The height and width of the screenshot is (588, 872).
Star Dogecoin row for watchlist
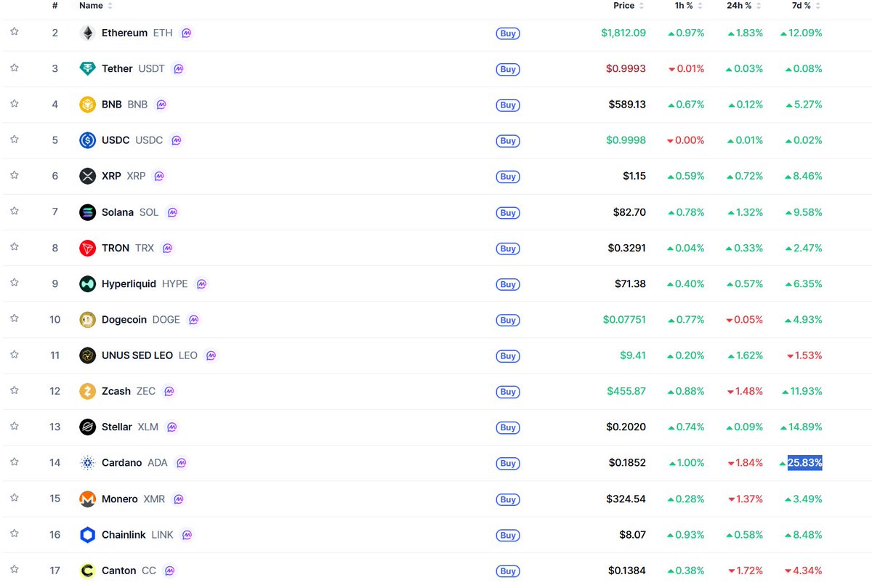pos(14,318)
